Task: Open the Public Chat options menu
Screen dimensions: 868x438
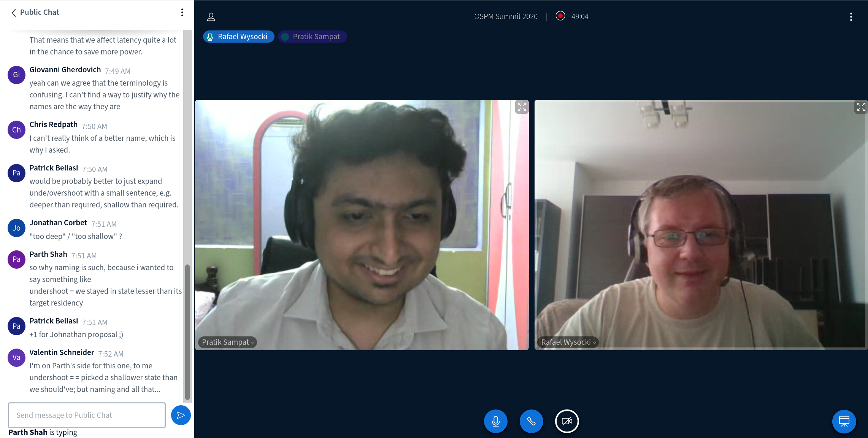Action: coord(182,13)
